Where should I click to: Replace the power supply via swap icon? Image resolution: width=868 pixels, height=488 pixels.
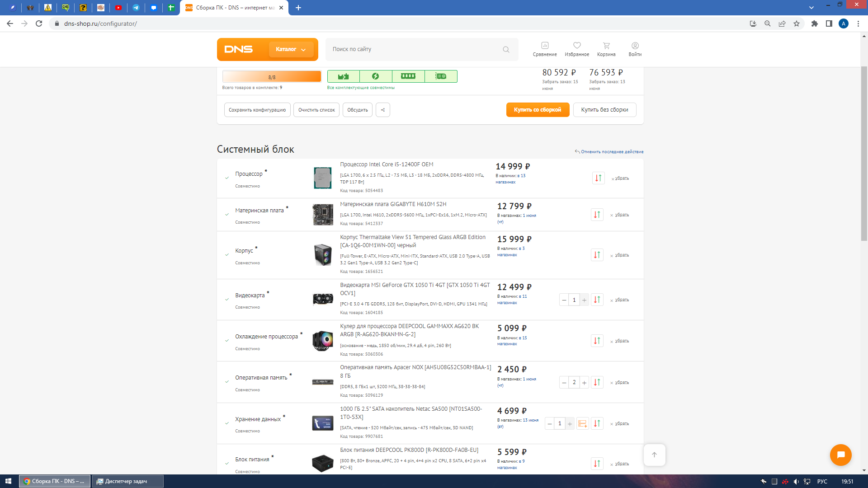pos(597,464)
